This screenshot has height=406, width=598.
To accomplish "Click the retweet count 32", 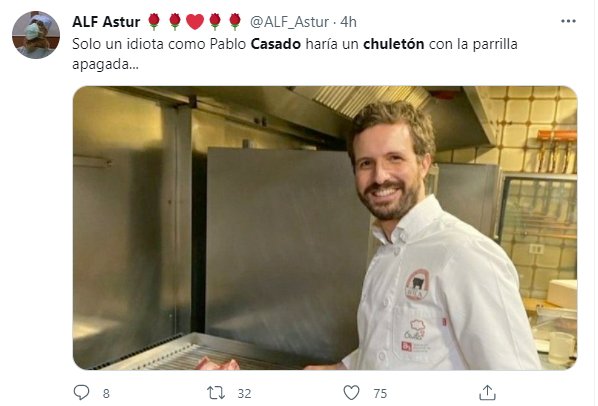I will 244,393.
